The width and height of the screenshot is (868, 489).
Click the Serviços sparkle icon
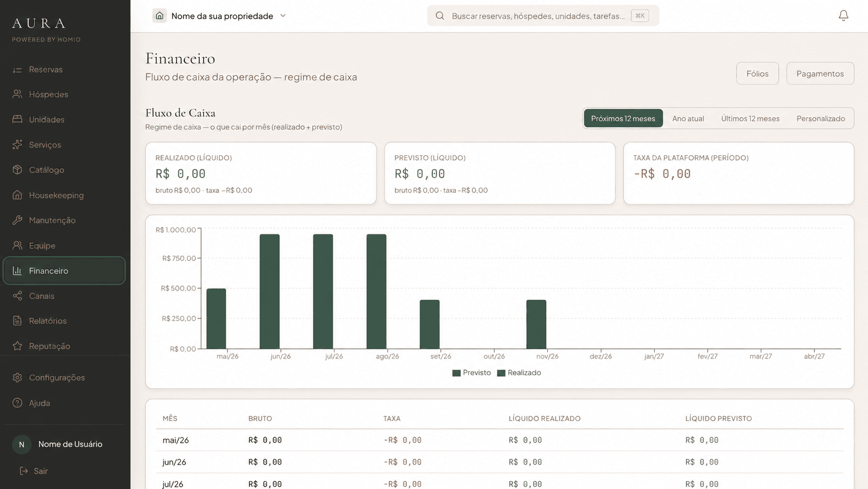click(x=17, y=144)
